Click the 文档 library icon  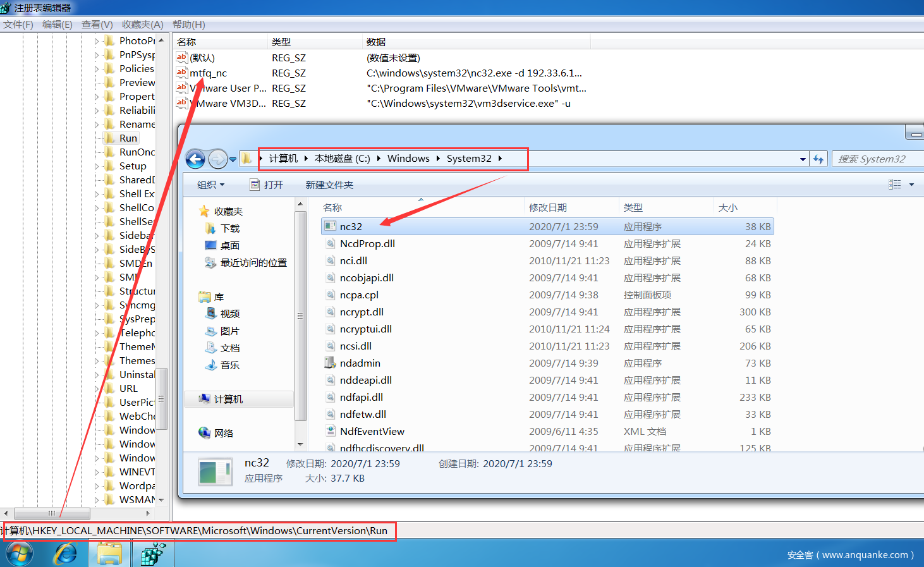[210, 348]
